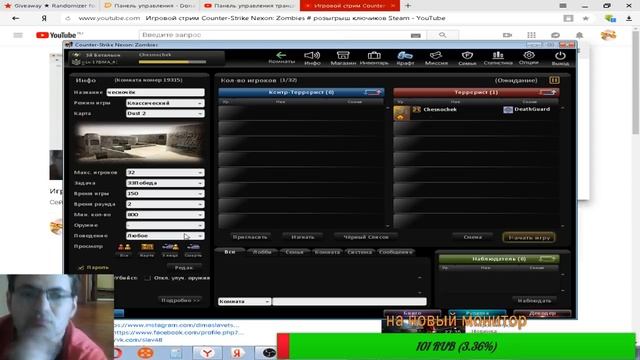Open the Инфо megaphone icon

coord(312,58)
